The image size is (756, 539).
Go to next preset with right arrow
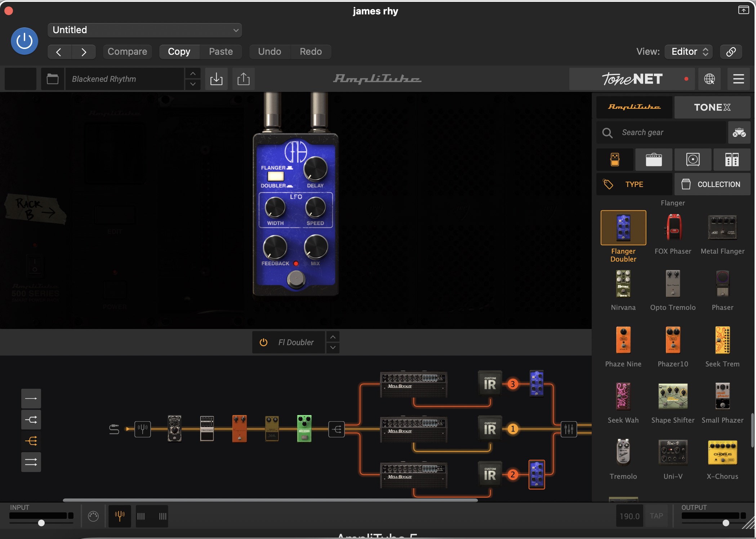(x=84, y=52)
